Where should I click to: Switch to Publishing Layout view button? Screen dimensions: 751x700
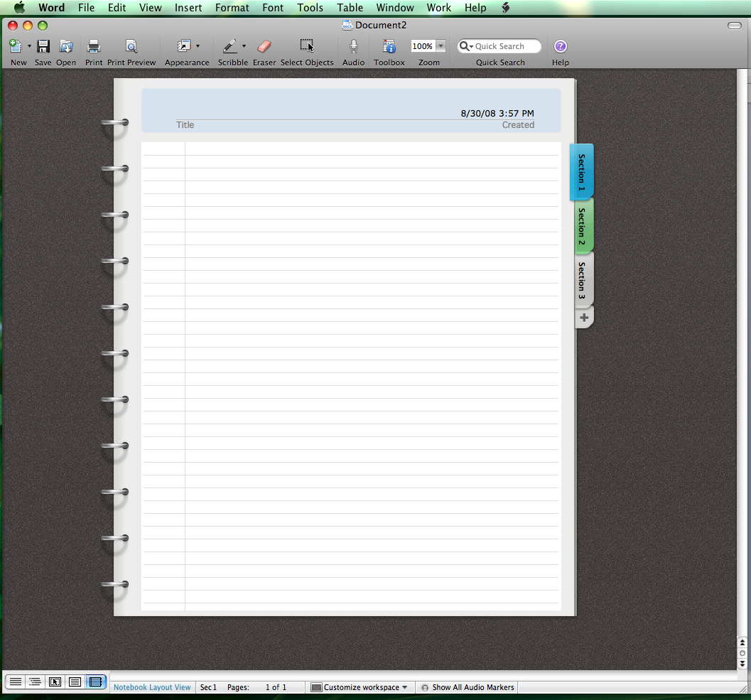click(x=55, y=682)
